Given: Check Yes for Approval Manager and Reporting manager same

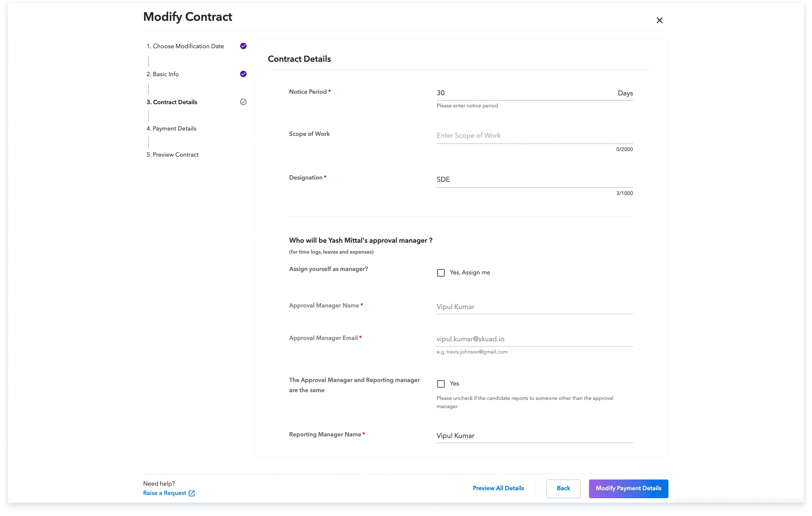Looking at the screenshot, I should point(441,383).
